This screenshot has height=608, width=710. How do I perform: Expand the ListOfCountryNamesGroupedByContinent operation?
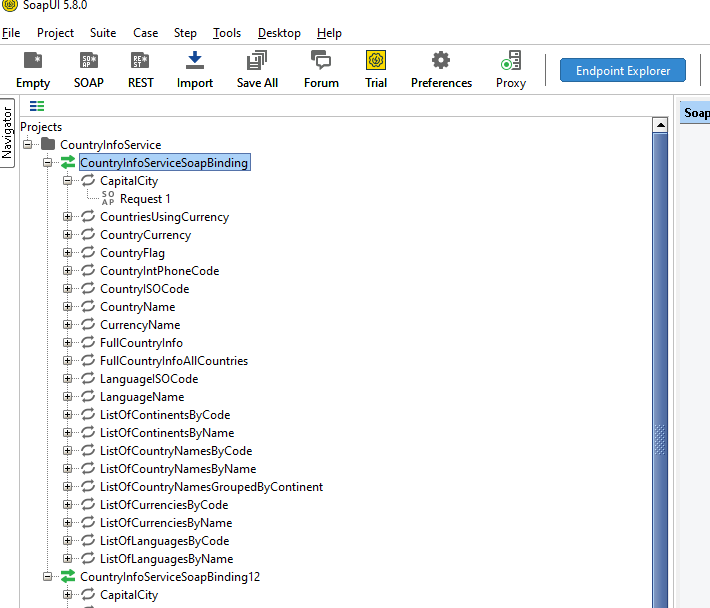67,487
